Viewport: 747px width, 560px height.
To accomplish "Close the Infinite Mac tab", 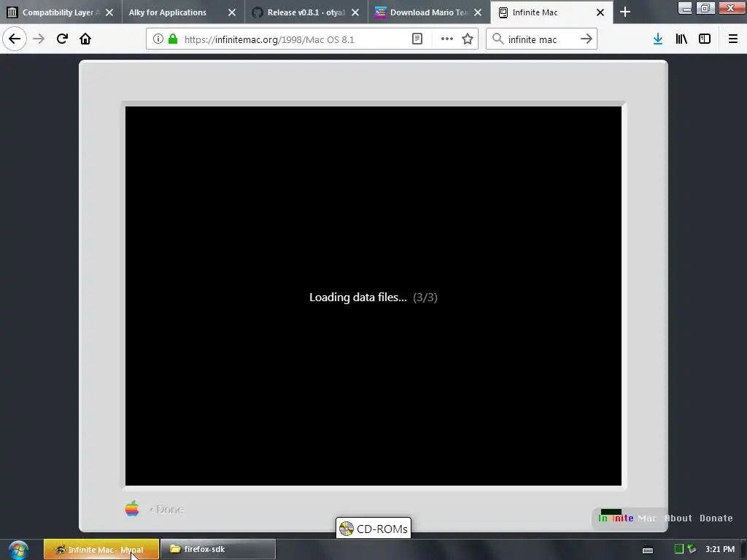I will coord(600,12).
